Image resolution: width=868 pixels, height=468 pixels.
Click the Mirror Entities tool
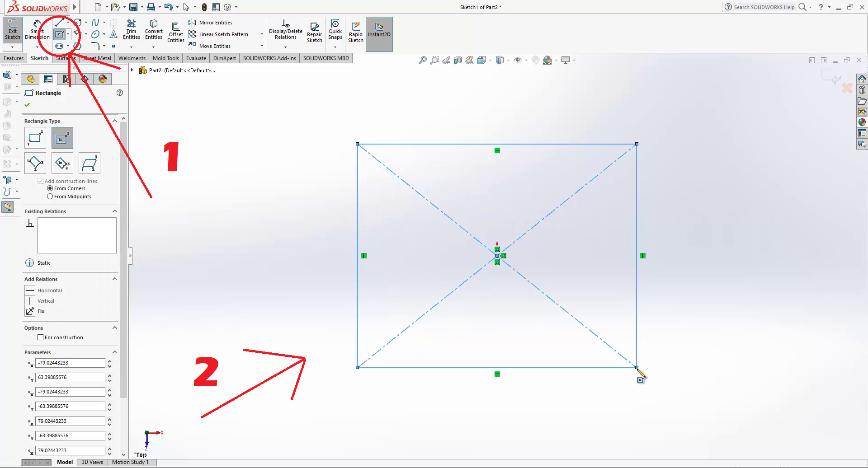click(211, 23)
